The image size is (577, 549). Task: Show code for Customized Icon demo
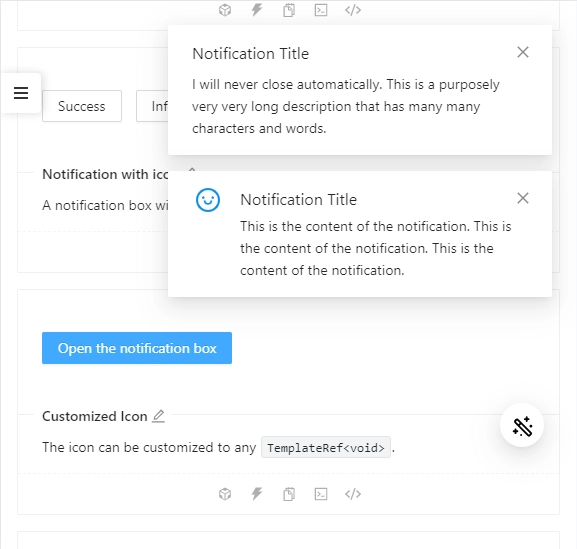click(353, 494)
